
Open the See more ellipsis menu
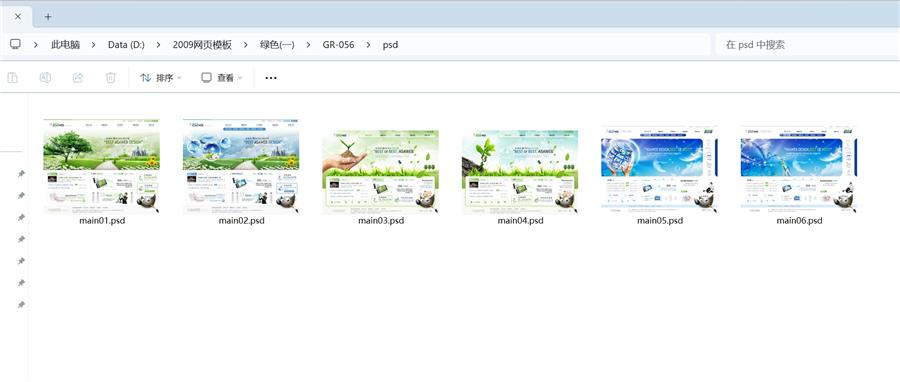pos(271,77)
